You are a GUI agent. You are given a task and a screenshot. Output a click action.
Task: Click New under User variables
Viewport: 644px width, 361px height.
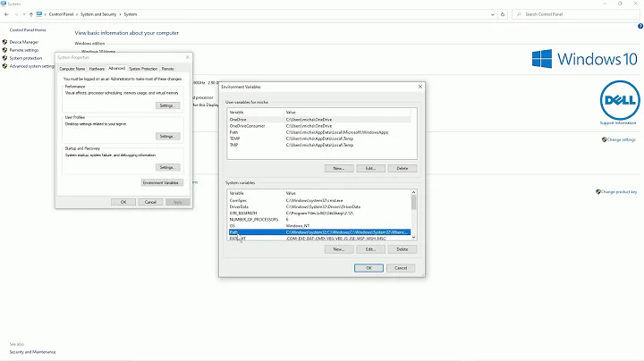coord(339,168)
